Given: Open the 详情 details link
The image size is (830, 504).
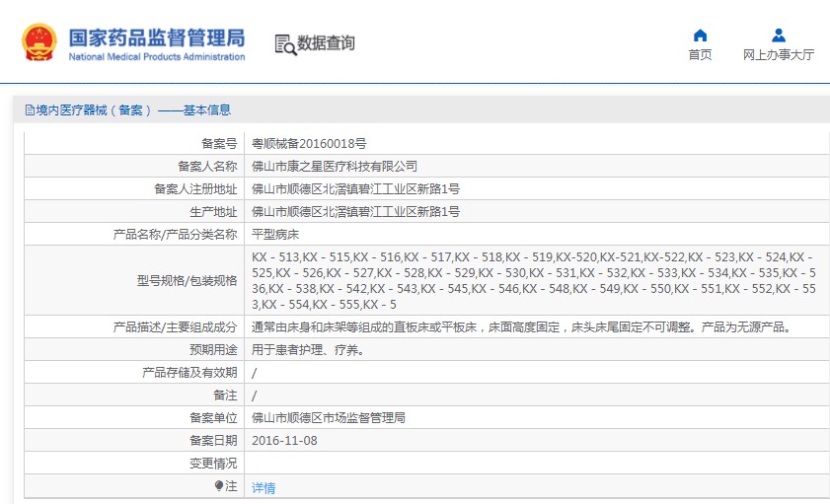Looking at the screenshot, I should click(264, 487).
